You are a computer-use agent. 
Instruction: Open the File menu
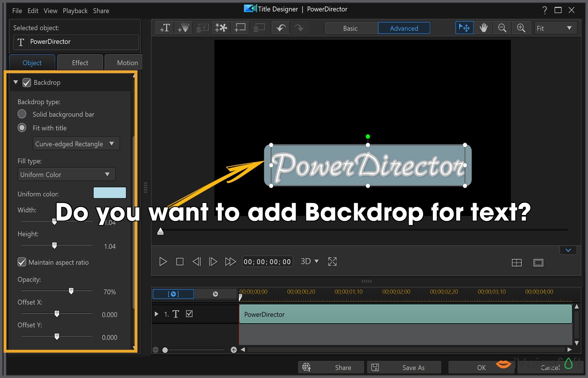(x=17, y=11)
